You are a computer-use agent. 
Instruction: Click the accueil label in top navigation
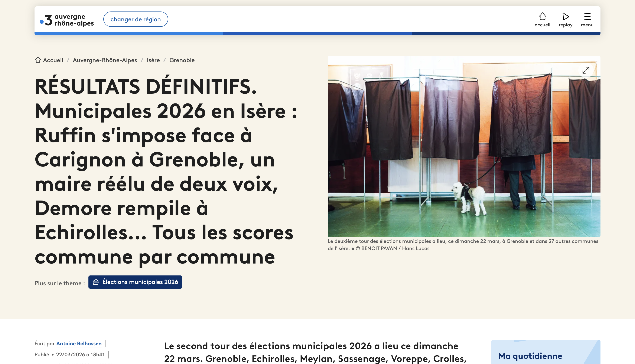tap(542, 25)
